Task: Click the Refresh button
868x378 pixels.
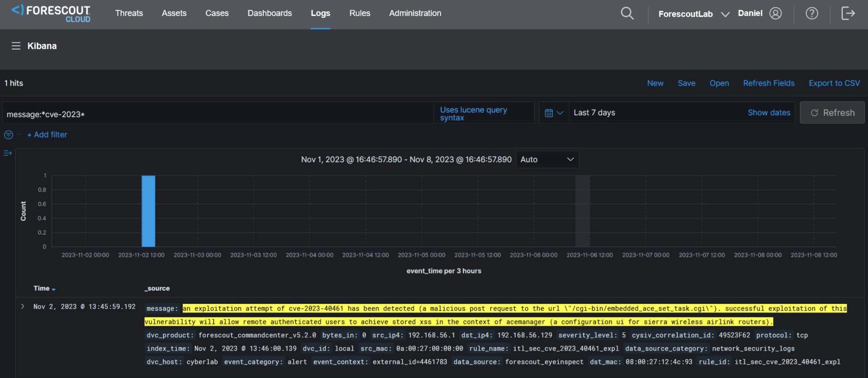Action: (x=832, y=113)
